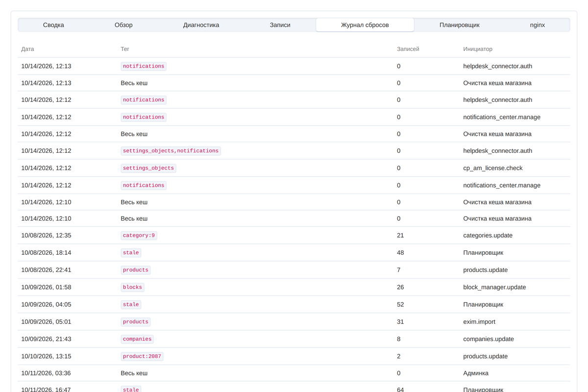Open the Обзор tab
The height and width of the screenshot is (392, 588).
click(x=123, y=25)
